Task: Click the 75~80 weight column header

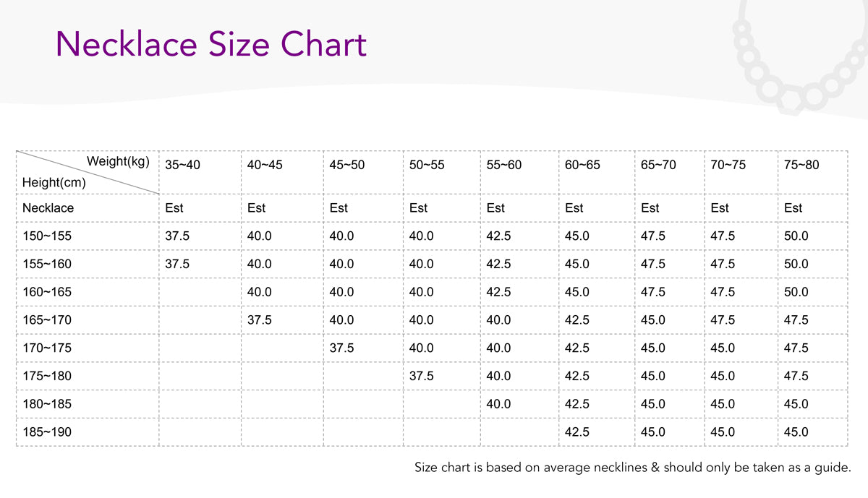Action: (x=801, y=165)
